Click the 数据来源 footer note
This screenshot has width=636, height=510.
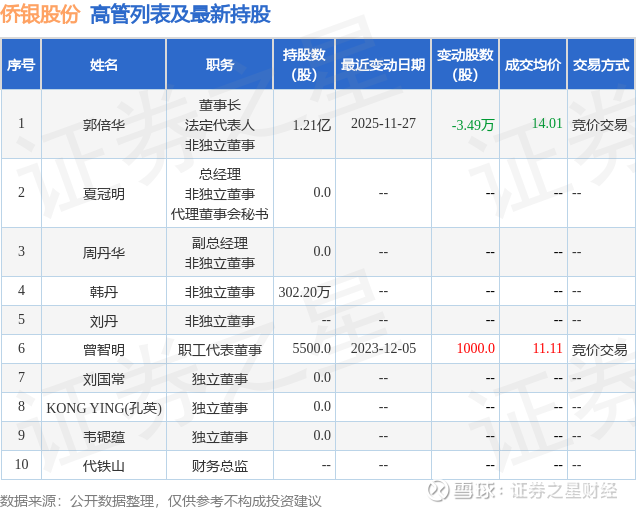pos(161,501)
